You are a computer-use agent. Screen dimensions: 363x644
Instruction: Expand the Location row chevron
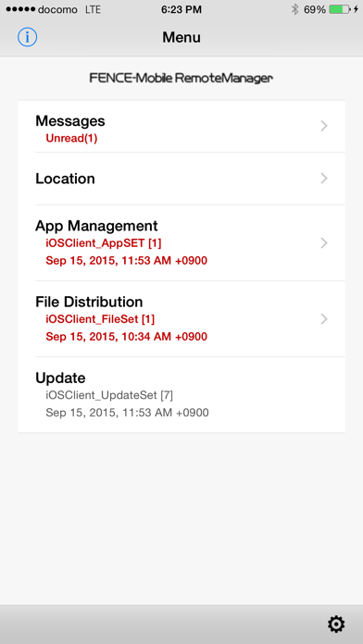[324, 179]
